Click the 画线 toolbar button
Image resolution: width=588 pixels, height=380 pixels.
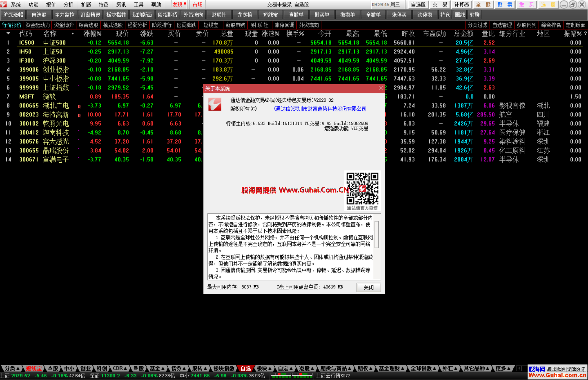coord(460,15)
